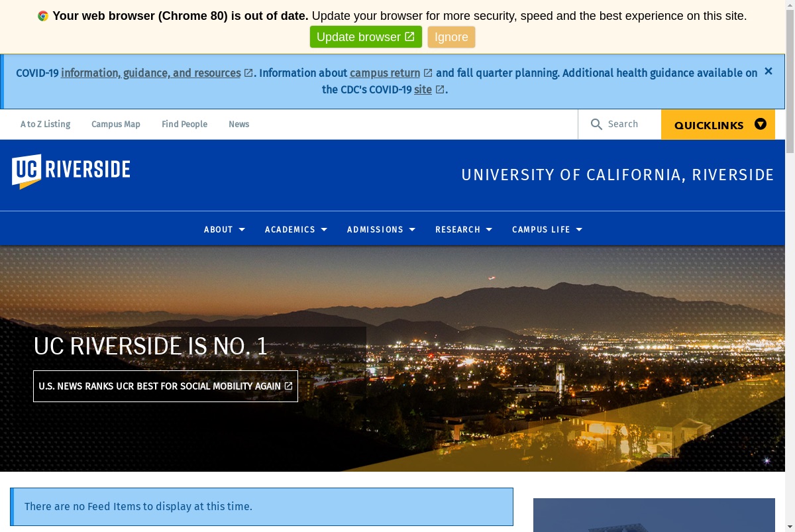Click the Update browser button
The width and height of the screenshot is (795, 532).
pyautogui.click(x=366, y=37)
